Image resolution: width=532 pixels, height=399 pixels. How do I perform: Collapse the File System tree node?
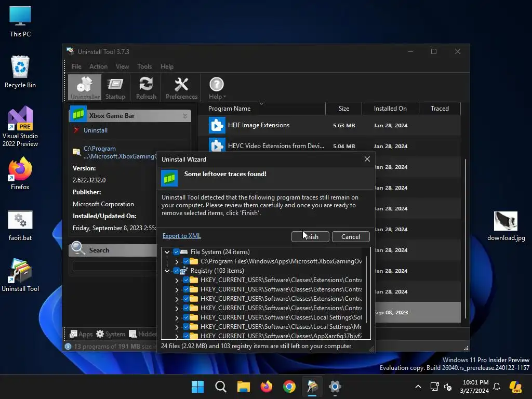(x=167, y=252)
